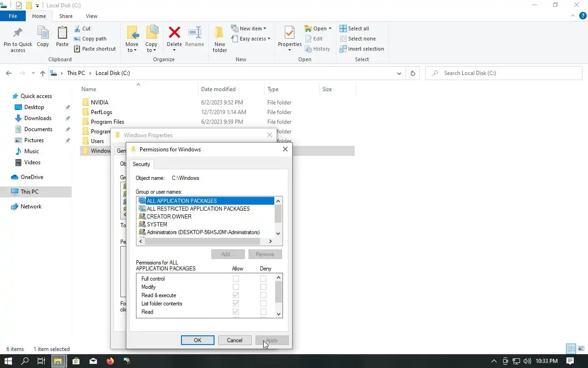Click group names horizontal scrollbar right arrow
The height and width of the screenshot is (368, 588).
[270, 241]
